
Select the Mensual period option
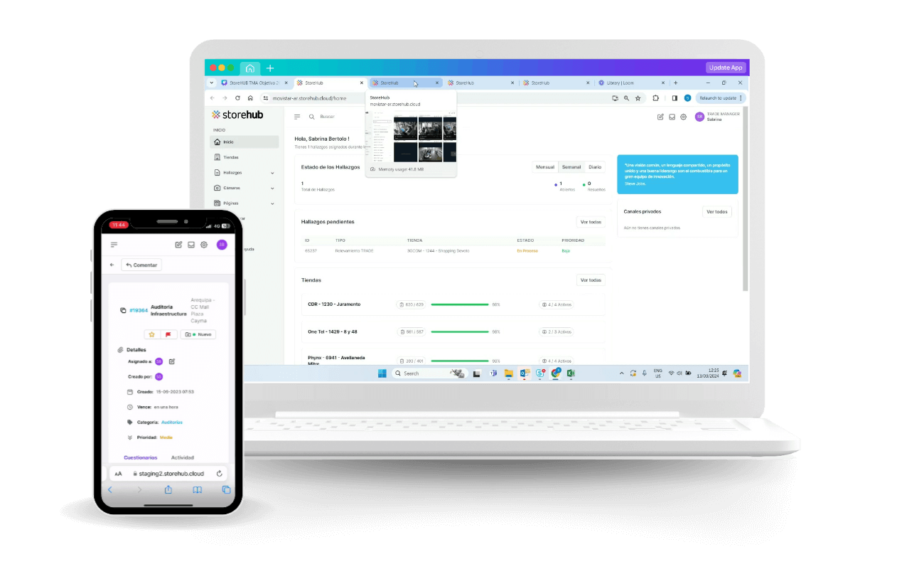pyautogui.click(x=545, y=167)
